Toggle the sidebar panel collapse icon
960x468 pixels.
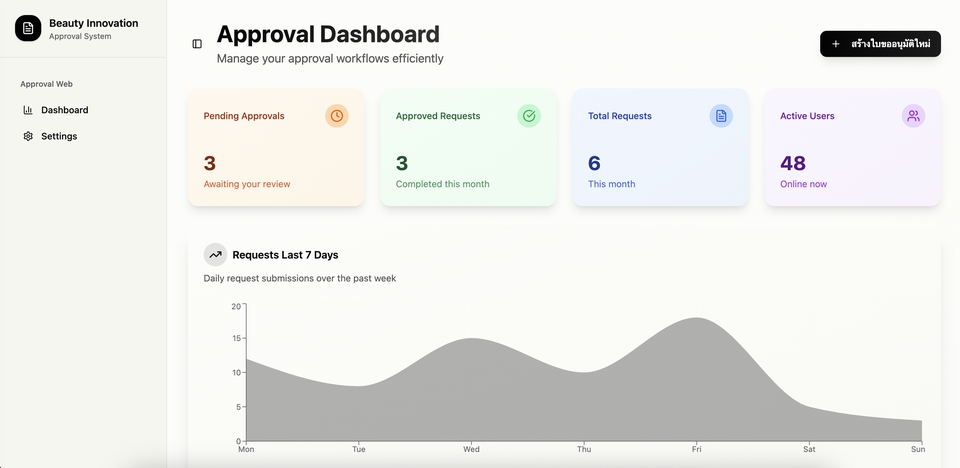(x=197, y=44)
